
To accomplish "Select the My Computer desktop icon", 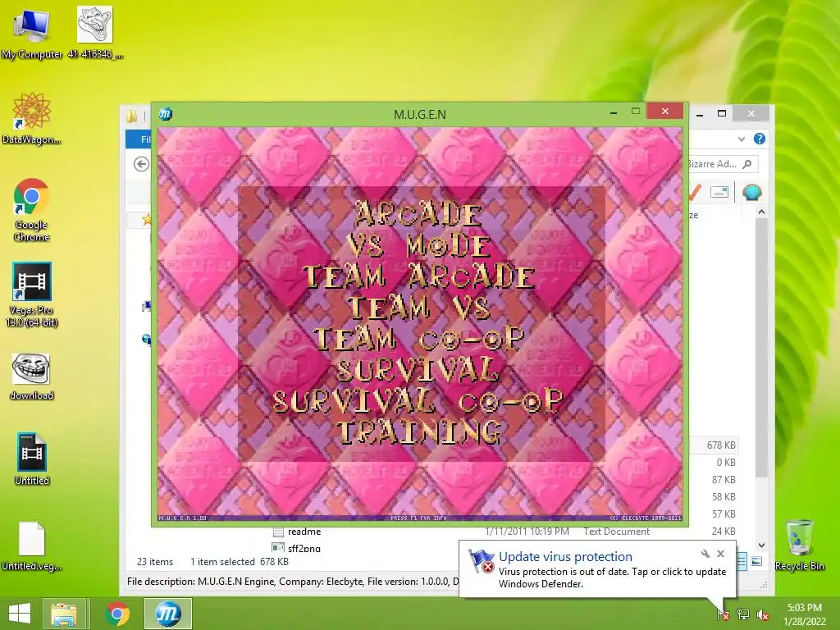I will (32, 34).
